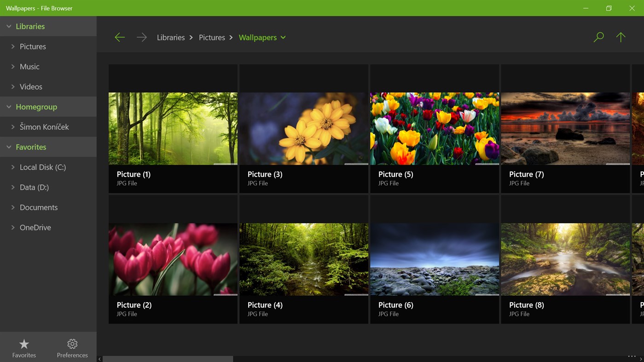Image resolution: width=644 pixels, height=362 pixels.
Task: Open Picture (5) thumbnail
Action: [434, 128]
